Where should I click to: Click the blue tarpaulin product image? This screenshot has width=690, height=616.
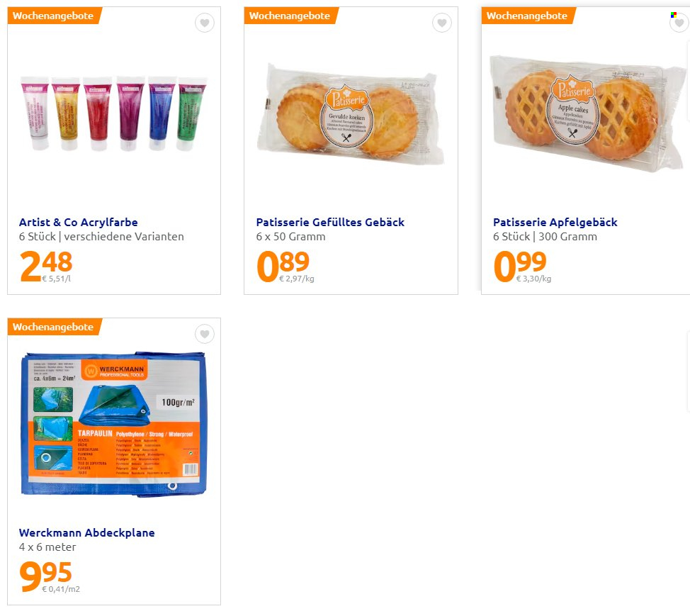[113, 424]
